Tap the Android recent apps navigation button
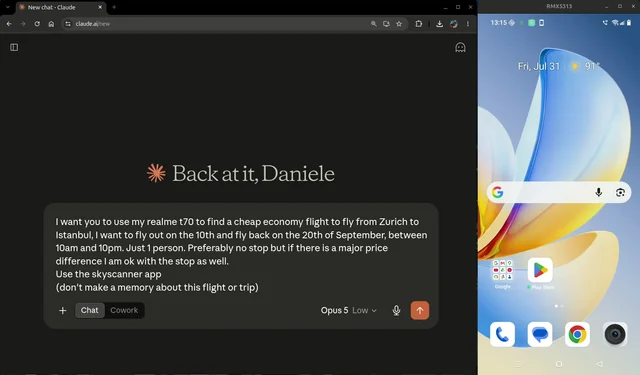 click(518, 364)
